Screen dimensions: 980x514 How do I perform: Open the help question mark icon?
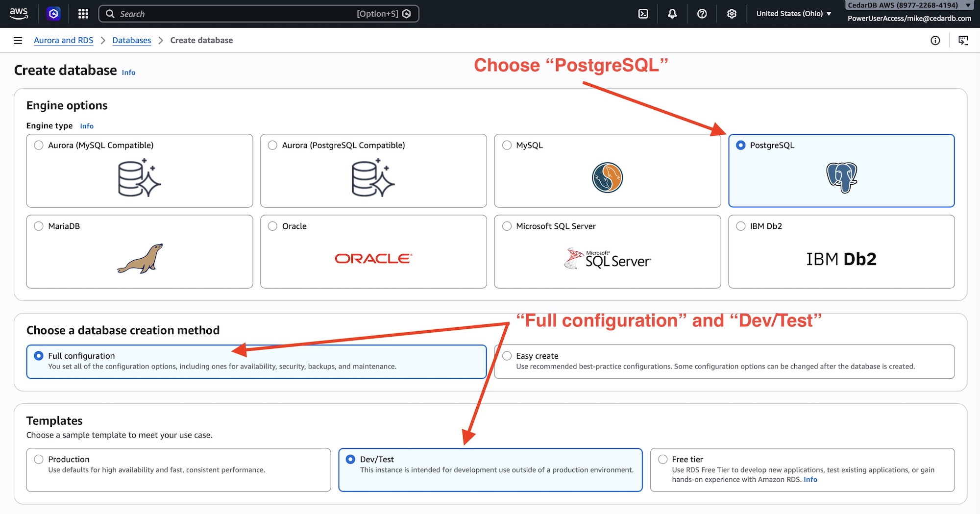[x=702, y=13]
